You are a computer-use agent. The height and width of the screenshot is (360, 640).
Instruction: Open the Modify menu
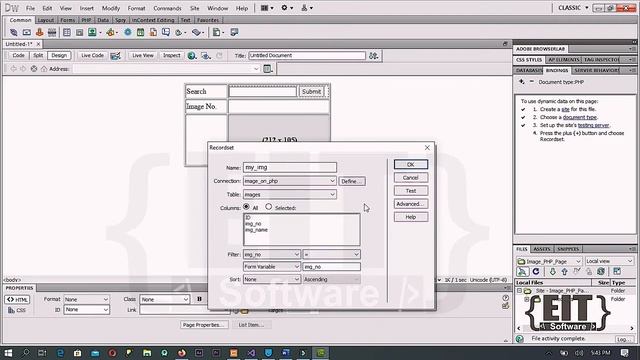[111, 8]
